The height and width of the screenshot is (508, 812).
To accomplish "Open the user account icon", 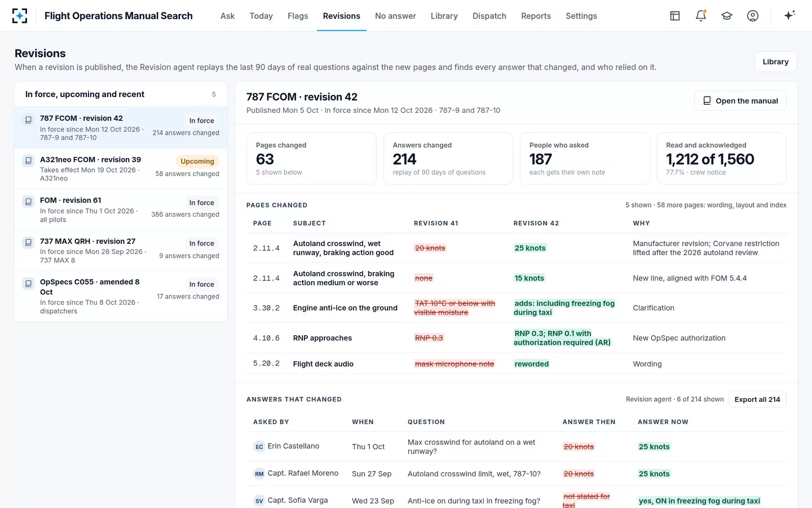I will [x=753, y=16].
